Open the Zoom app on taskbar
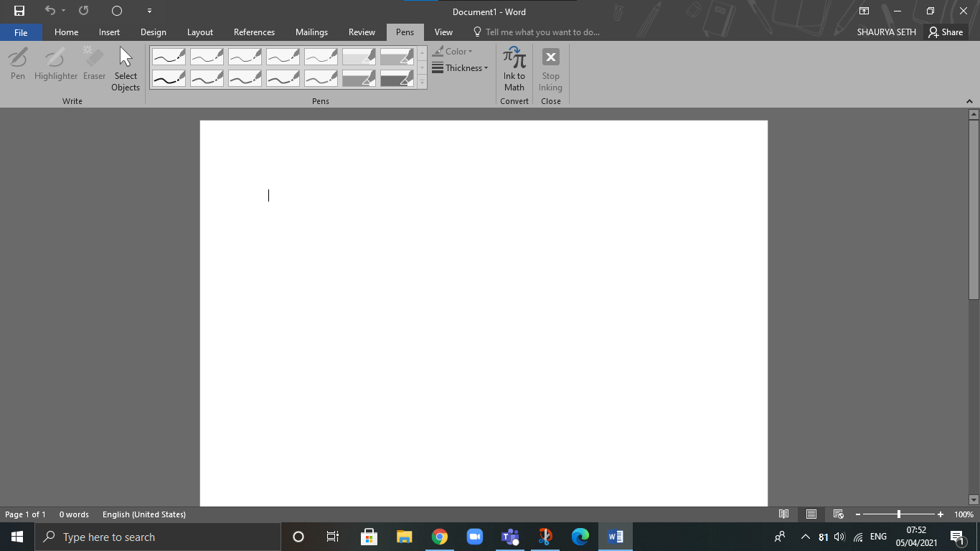This screenshot has width=980, height=551. pos(475,537)
